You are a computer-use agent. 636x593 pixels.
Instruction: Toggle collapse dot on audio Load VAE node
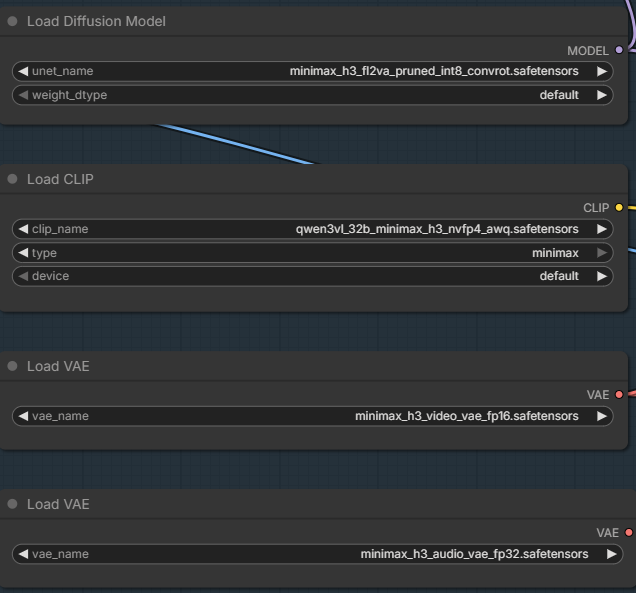pyautogui.click(x=13, y=504)
